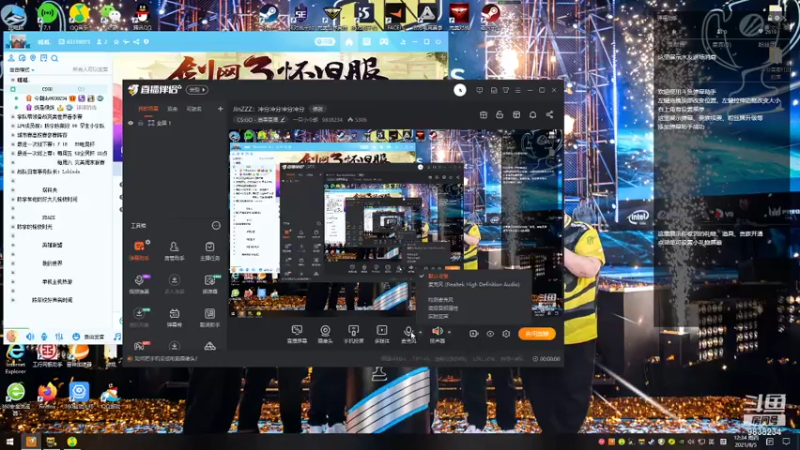
Task: Start recording with the camcorder icon
Action: (473, 334)
